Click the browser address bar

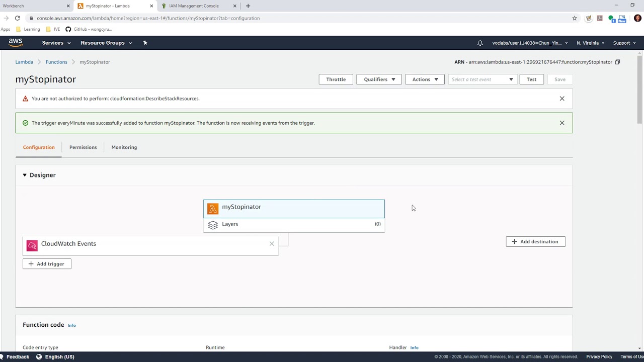pyautogui.click(x=297, y=18)
